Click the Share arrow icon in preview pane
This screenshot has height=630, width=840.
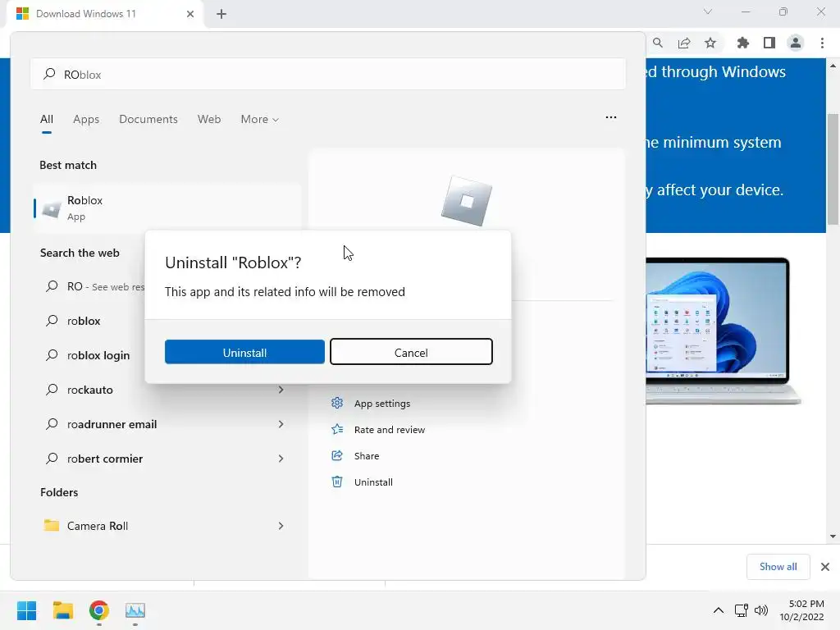337,455
